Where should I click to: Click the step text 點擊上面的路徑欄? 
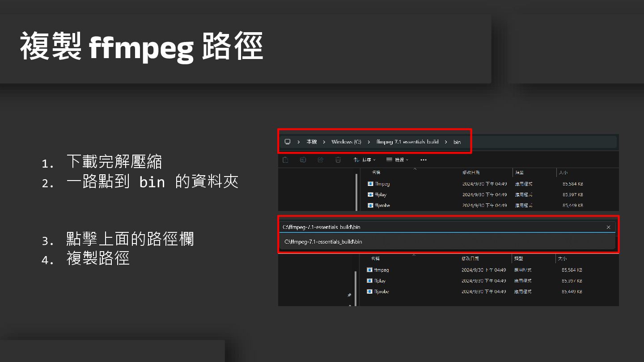pos(130,239)
